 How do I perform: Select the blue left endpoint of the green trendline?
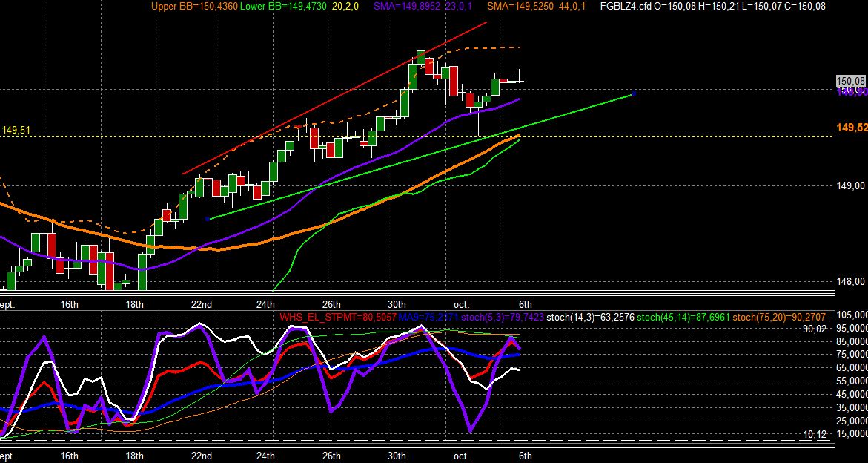pos(207,220)
